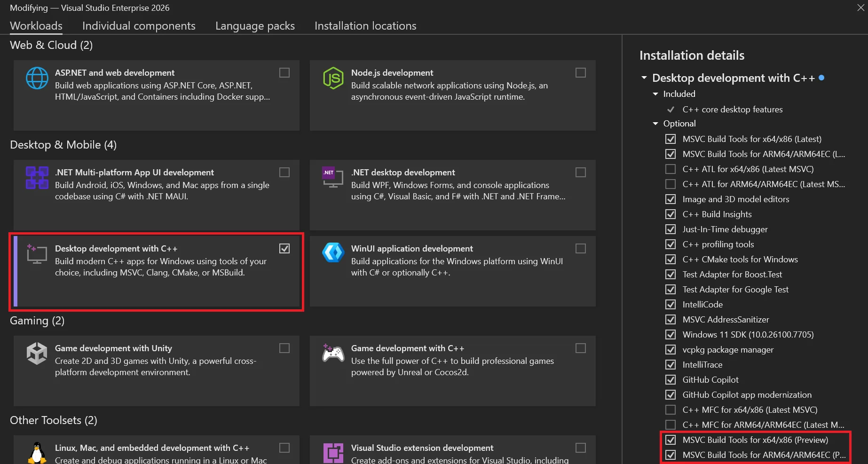Image resolution: width=868 pixels, height=464 pixels.
Task: Click the Node.js workload icon
Action: (x=333, y=78)
